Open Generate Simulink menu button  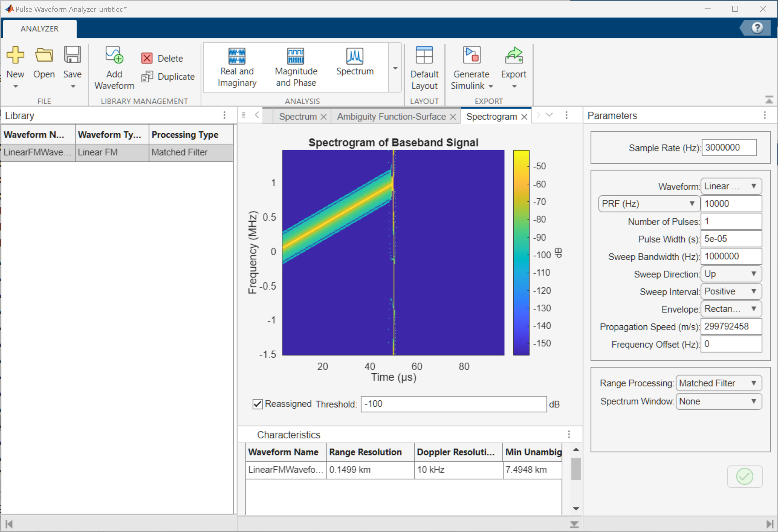pos(471,68)
